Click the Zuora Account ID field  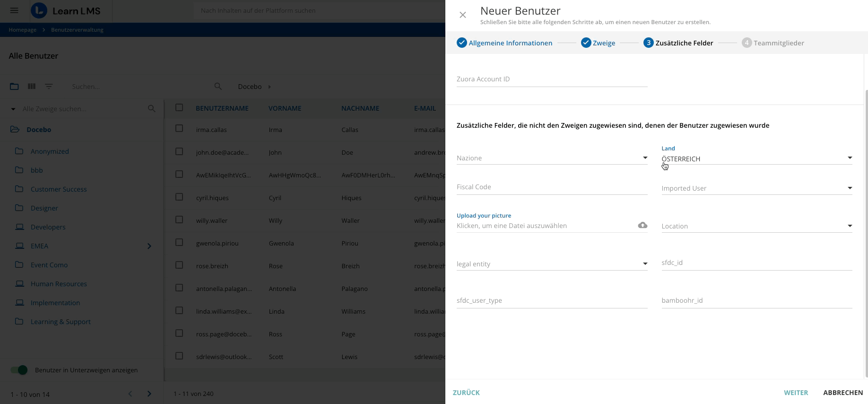tap(551, 79)
